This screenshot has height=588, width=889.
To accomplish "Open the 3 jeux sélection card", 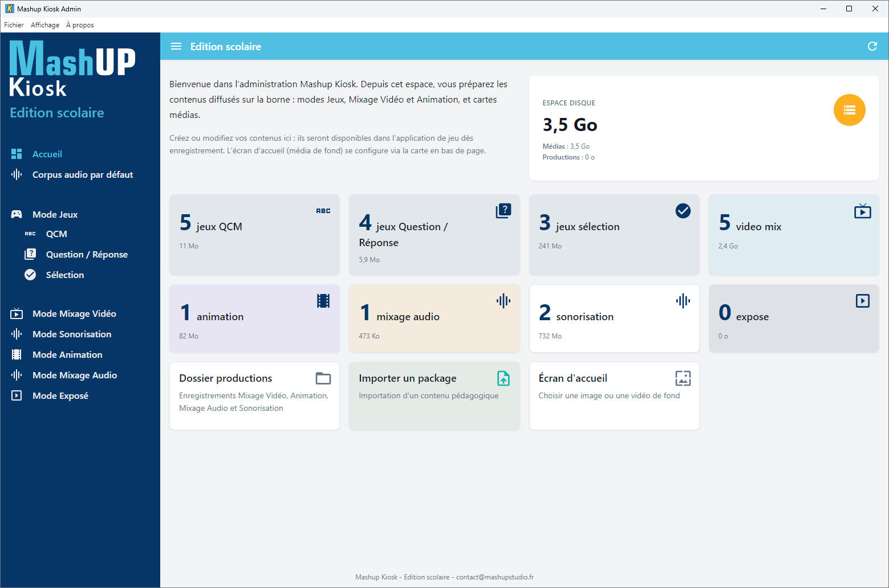I will (x=614, y=235).
